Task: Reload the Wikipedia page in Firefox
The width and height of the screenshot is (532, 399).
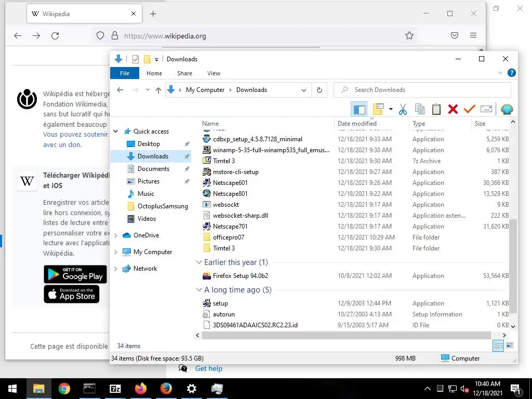Action: pyautogui.click(x=55, y=36)
